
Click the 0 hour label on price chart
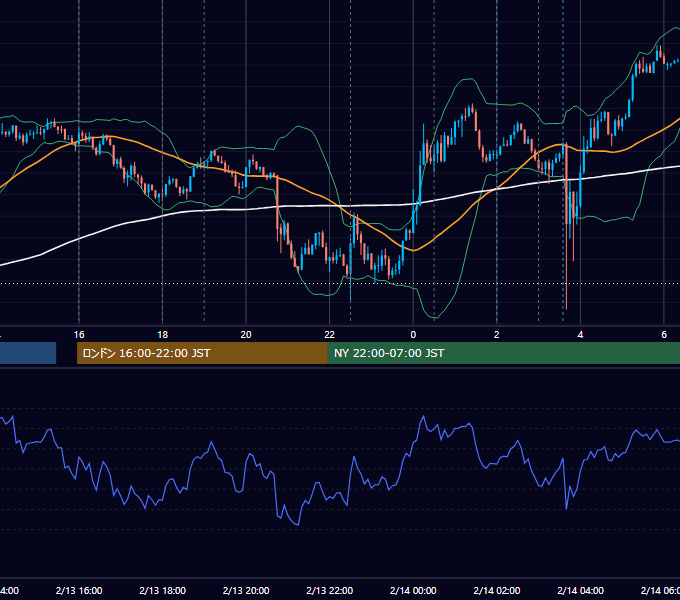[413, 335]
